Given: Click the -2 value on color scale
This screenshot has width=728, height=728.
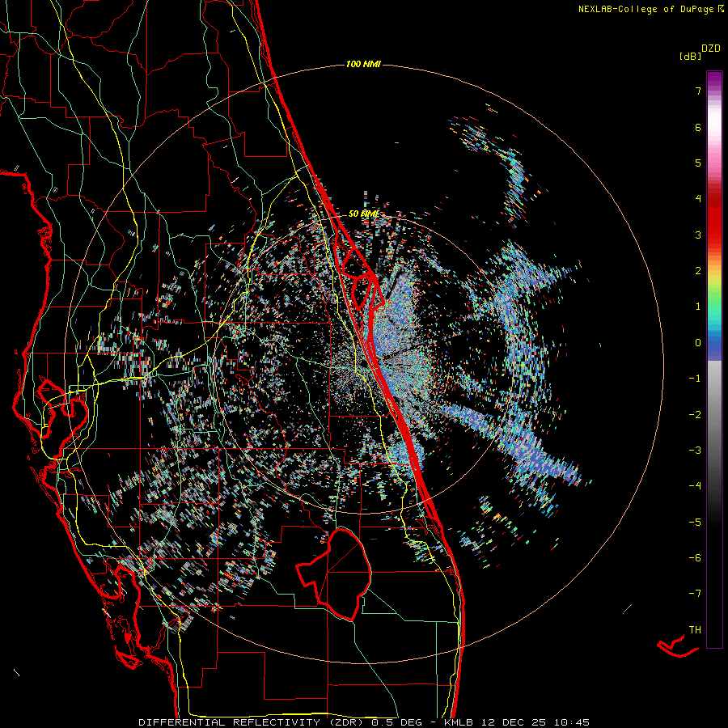Looking at the screenshot, I should coord(695,414).
